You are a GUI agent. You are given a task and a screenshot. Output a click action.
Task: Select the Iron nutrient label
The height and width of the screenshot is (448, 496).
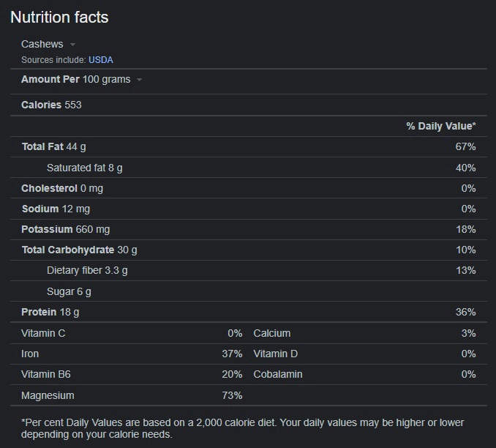(x=30, y=354)
